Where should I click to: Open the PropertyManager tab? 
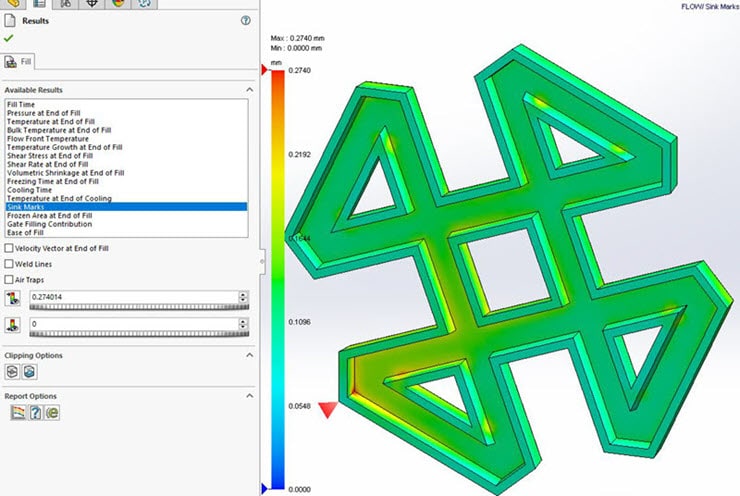(x=40, y=4)
